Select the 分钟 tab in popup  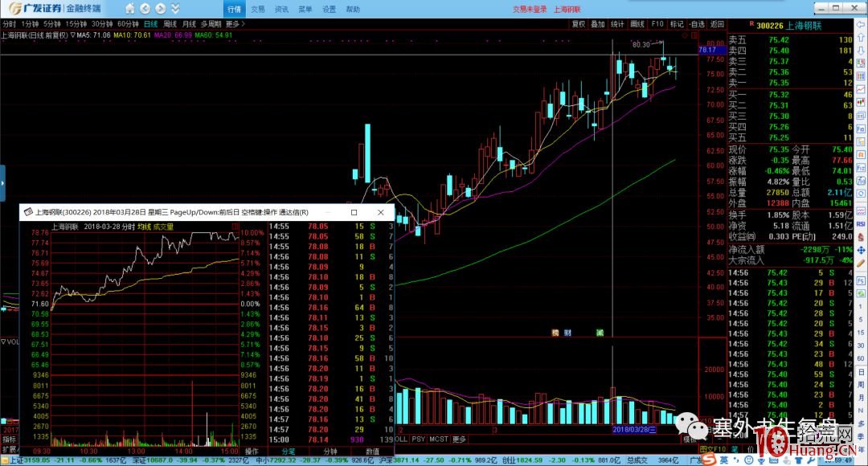pyautogui.click(x=330, y=452)
